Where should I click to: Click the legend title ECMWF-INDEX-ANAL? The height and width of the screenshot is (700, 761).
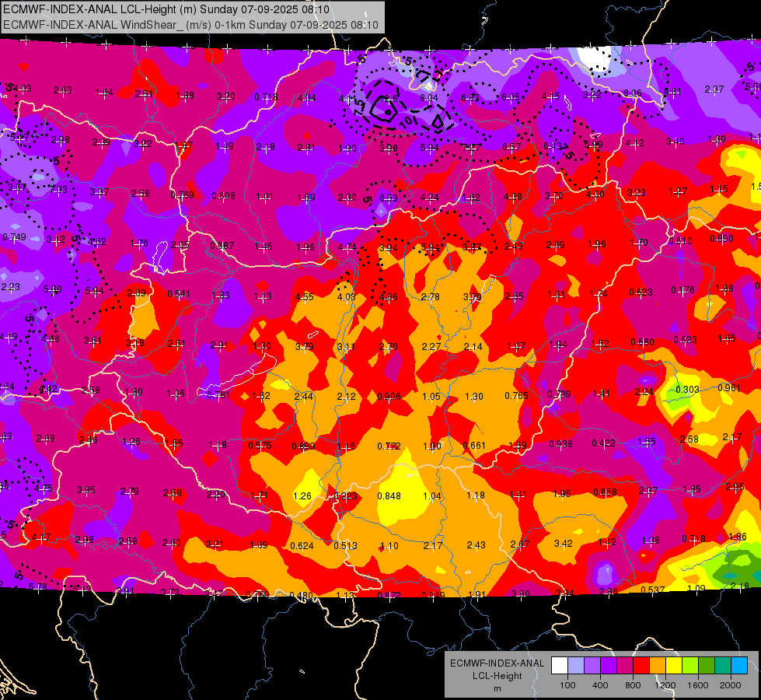[497, 663]
